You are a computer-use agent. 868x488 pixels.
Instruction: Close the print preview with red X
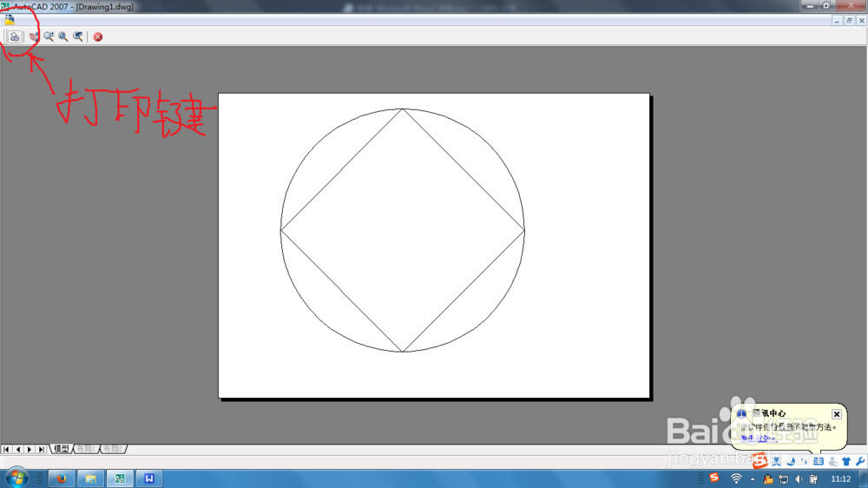pyautogui.click(x=98, y=36)
